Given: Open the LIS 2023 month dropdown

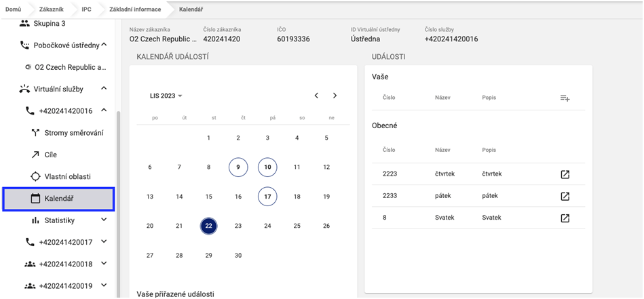Looking at the screenshot, I should [166, 96].
